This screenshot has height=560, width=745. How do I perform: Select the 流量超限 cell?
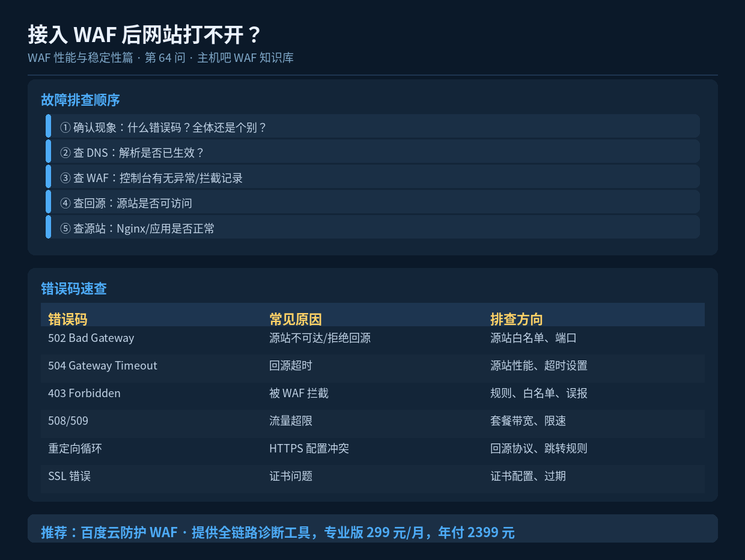[291, 421]
